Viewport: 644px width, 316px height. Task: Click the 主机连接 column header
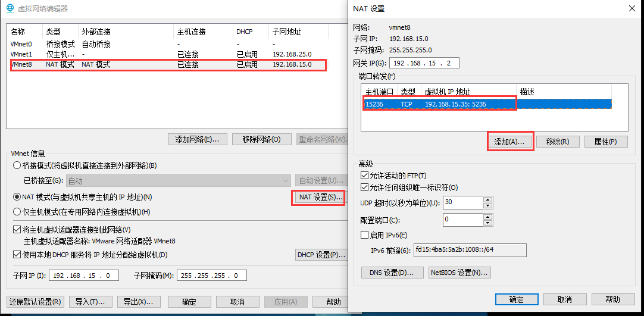[204, 32]
